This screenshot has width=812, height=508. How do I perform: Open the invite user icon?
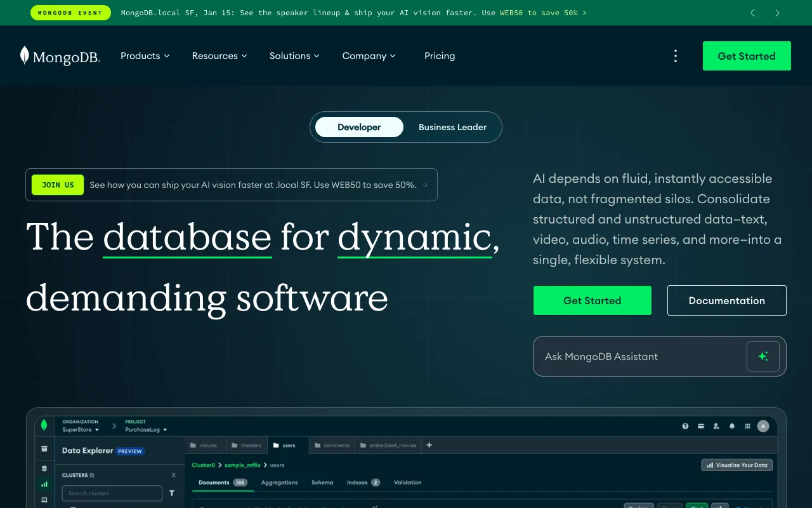tap(716, 426)
